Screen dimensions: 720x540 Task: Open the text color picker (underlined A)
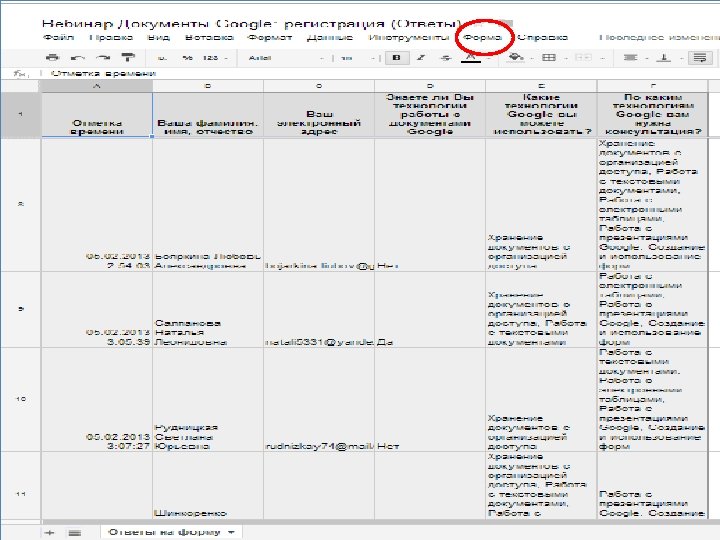[x=471, y=58]
